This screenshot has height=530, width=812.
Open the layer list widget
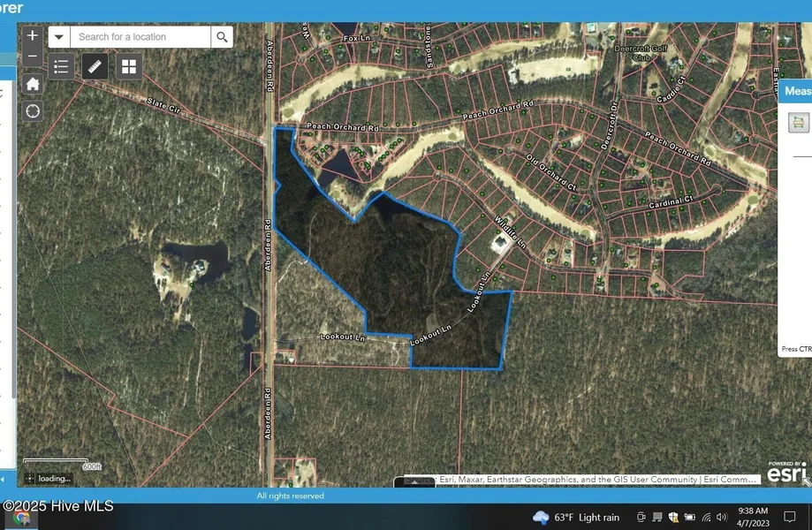pos(61,66)
